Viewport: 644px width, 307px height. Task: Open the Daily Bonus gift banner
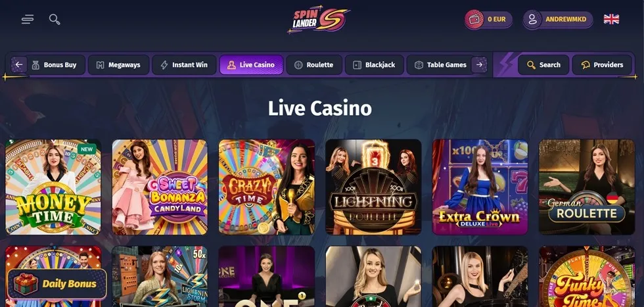tap(57, 284)
